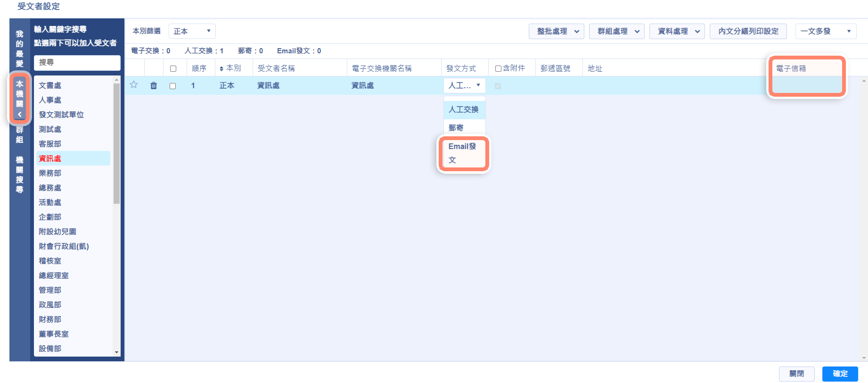The width and height of the screenshot is (868, 383).
Task: Collapse the 本機關 sidebar with arrow icon
Action: pyautogui.click(x=19, y=114)
